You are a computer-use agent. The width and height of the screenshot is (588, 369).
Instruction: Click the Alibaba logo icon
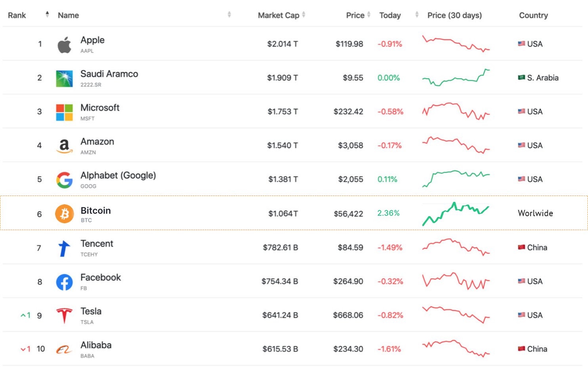coord(64,350)
